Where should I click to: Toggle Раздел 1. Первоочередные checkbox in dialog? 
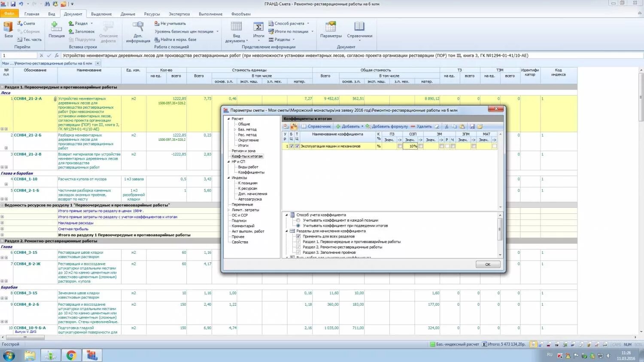(298, 242)
